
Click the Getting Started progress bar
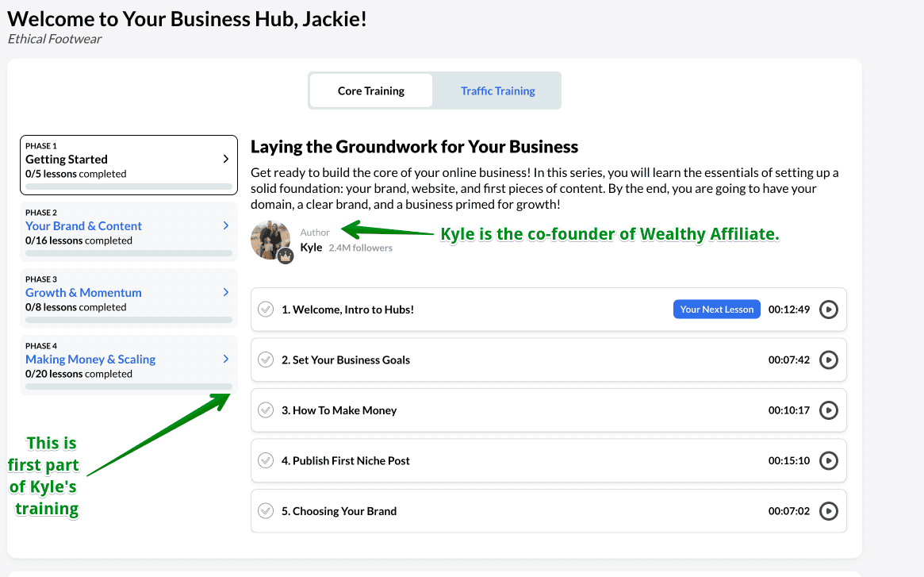pyautogui.click(x=128, y=187)
